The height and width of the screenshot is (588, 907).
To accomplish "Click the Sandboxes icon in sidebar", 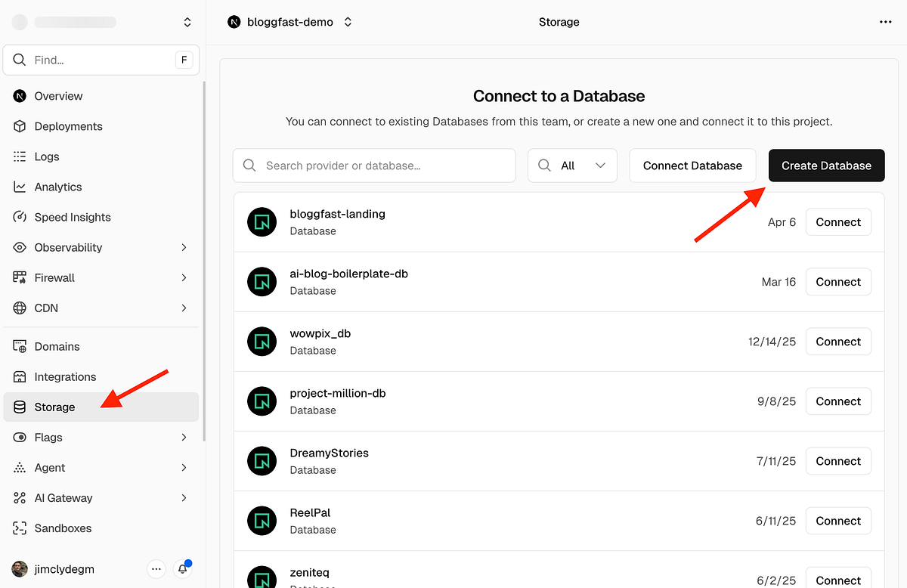I will point(20,528).
